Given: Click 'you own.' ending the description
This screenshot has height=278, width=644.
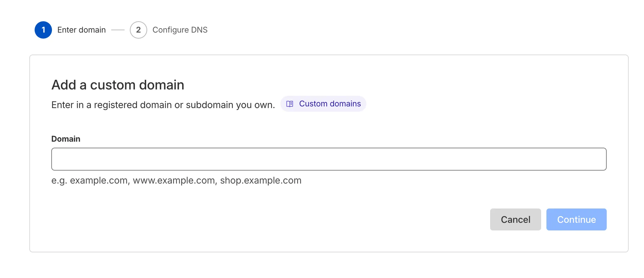Looking at the screenshot, I should click(x=255, y=105).
